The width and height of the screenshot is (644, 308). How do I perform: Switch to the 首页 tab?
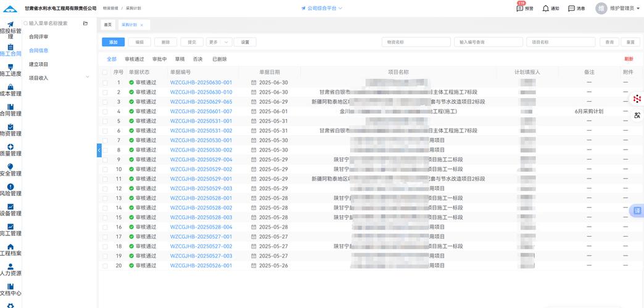pyautogui.click(x=107, y=25)
